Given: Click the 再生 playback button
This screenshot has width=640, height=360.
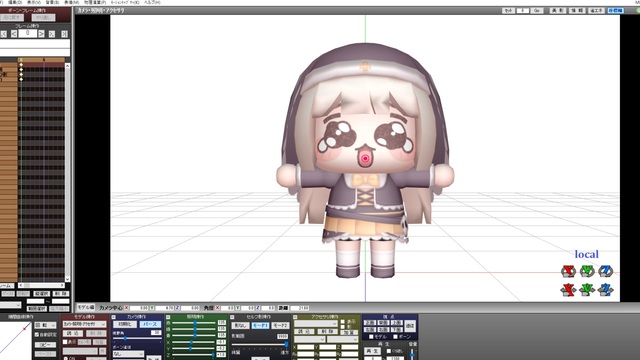Looking at the screenshot, I should (x=372, y=351).
